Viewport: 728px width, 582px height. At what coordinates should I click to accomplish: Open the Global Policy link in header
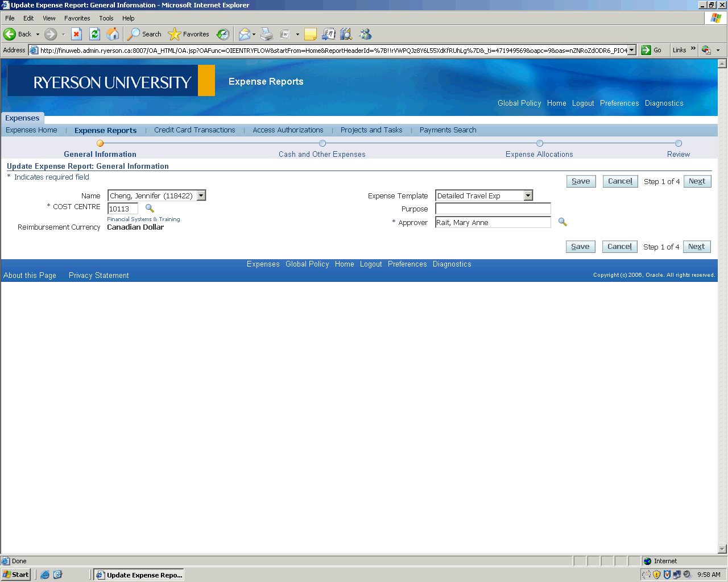tap(519, 103)
